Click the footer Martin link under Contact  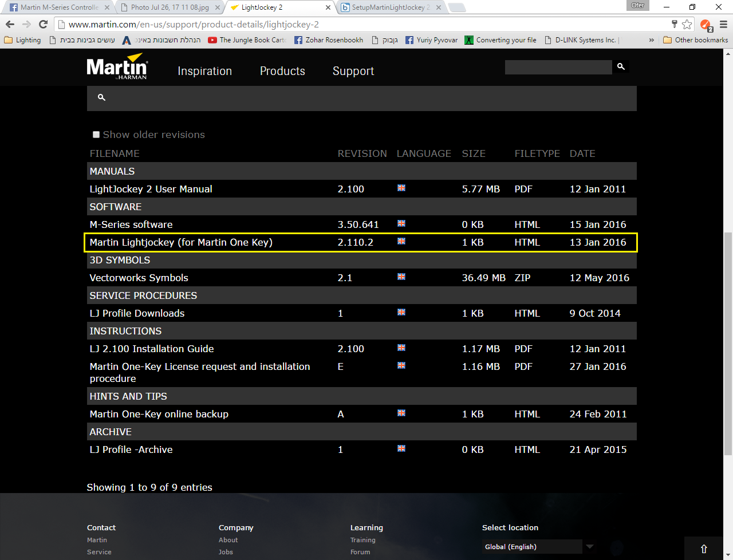(x=97, y=540)
